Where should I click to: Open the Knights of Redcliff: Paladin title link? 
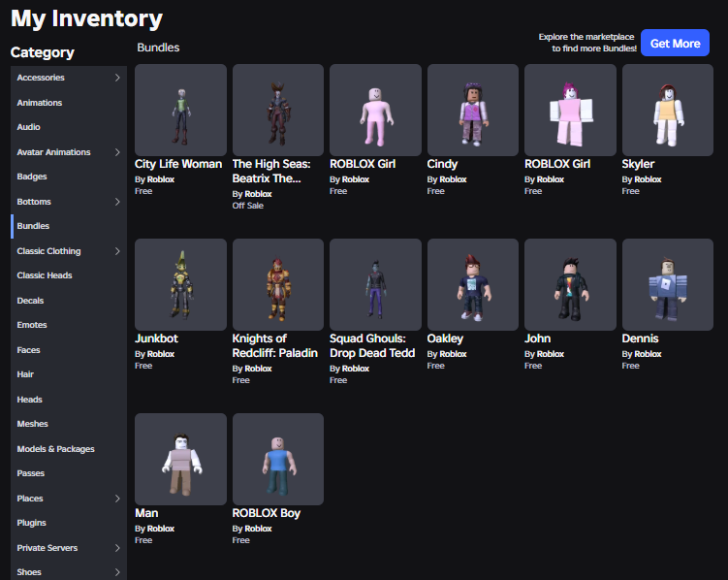(x=275, y=345)
